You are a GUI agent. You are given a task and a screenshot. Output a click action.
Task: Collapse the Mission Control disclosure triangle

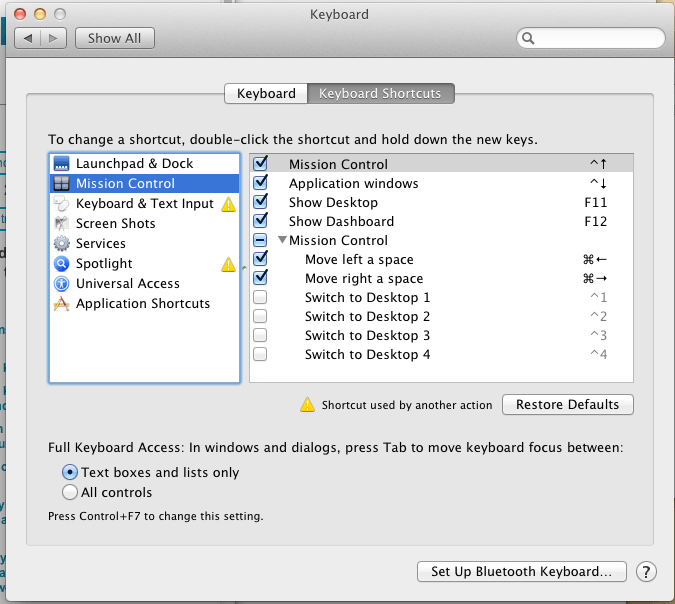pyautogui.click(x=283, y=241)
